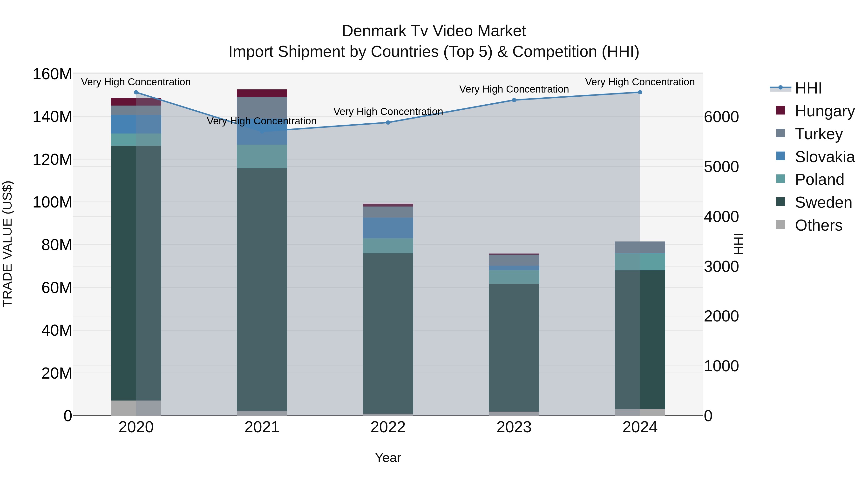Image resolution: width=868 pixels, height=488 pixels.
Task: Click the Import Shipment by Countries subtitle
Action: click(x=434, y=52)
